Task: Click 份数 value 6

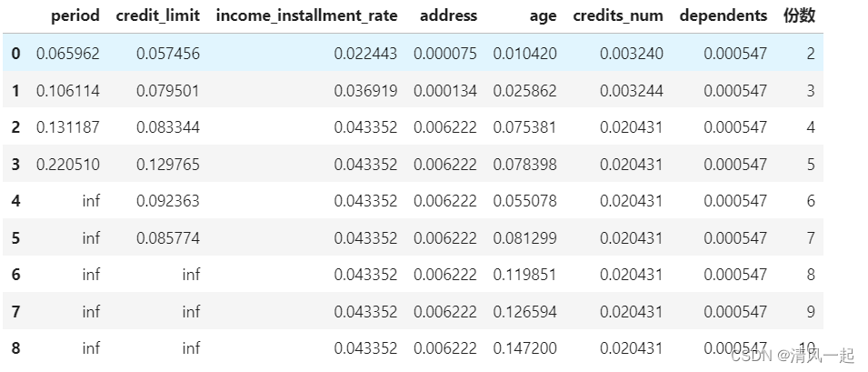Action: [x=811, y=201]
